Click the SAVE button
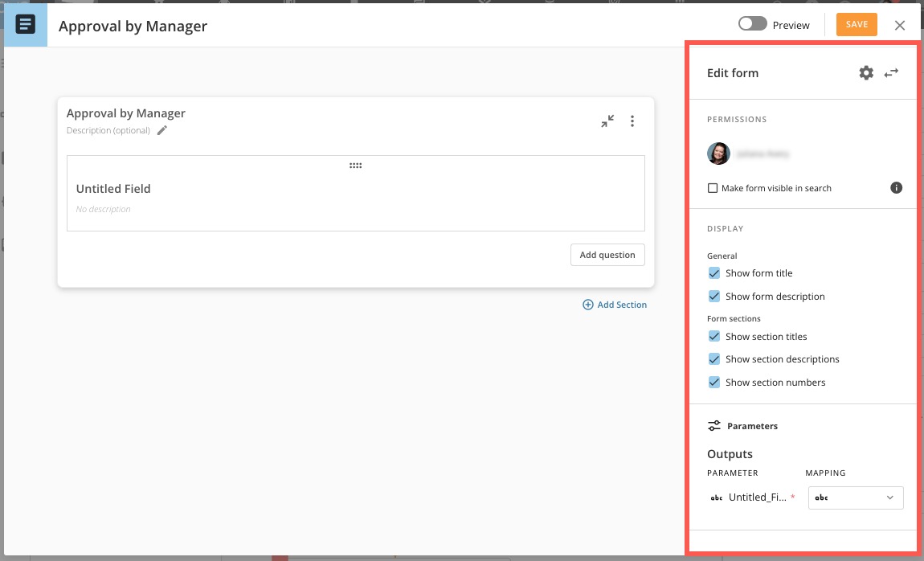924x561 pixels. point(857,25)
